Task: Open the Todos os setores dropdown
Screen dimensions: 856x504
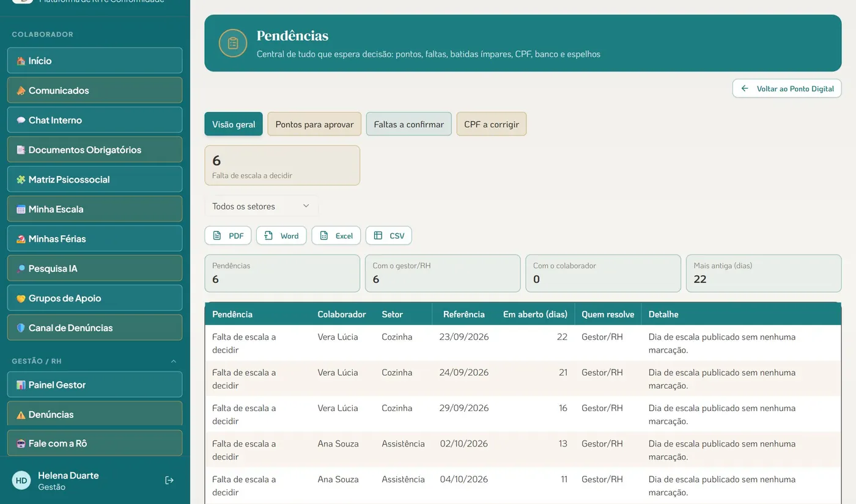Action: click(x=261, y=206)
